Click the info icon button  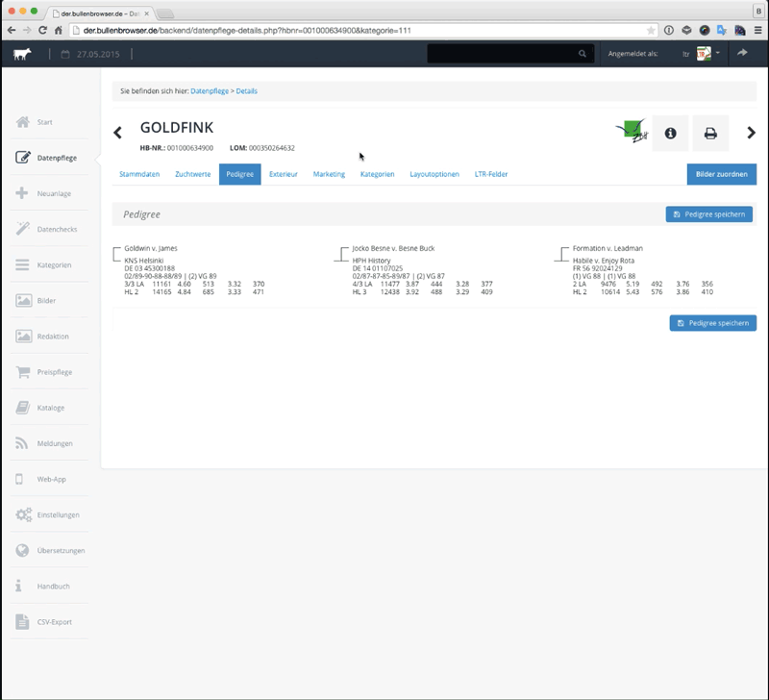pyautogui.click(x=670, y=134)
